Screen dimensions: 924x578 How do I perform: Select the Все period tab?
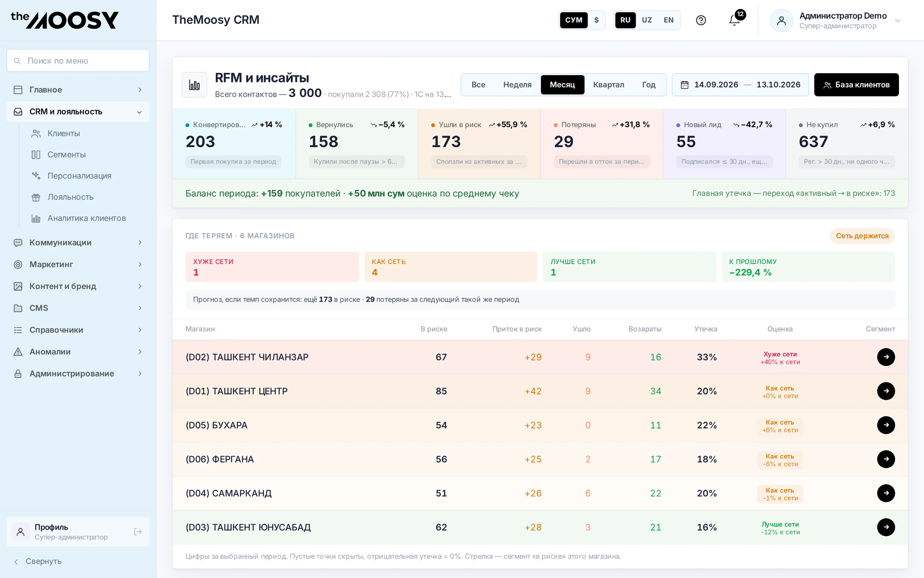point(478,85)
